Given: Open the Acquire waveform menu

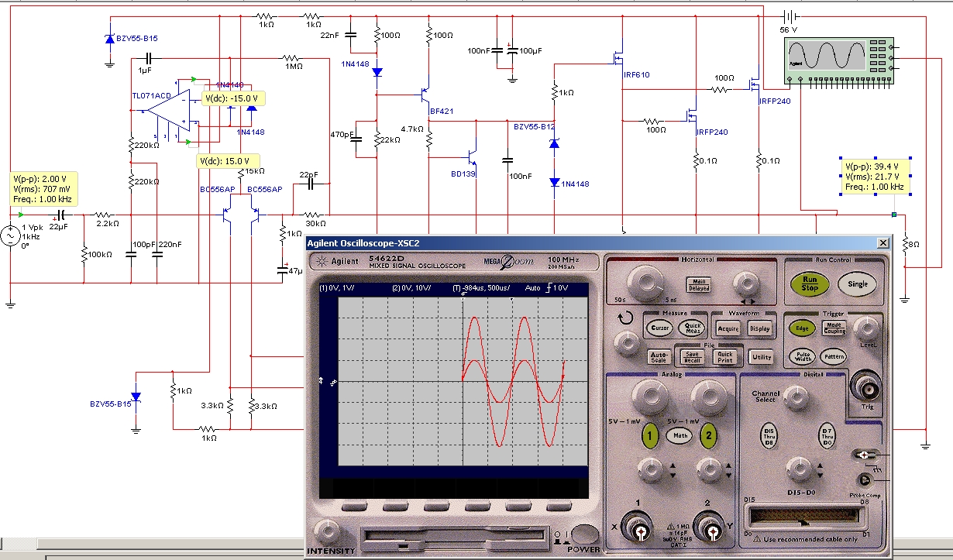Looking at the screenshot, I should (x=728, y=328).
